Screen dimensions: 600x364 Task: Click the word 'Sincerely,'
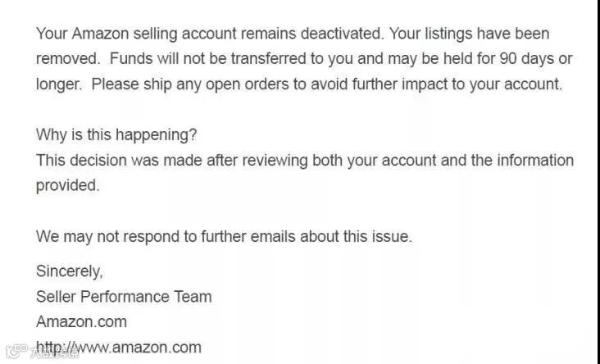[x=69, y=271]
